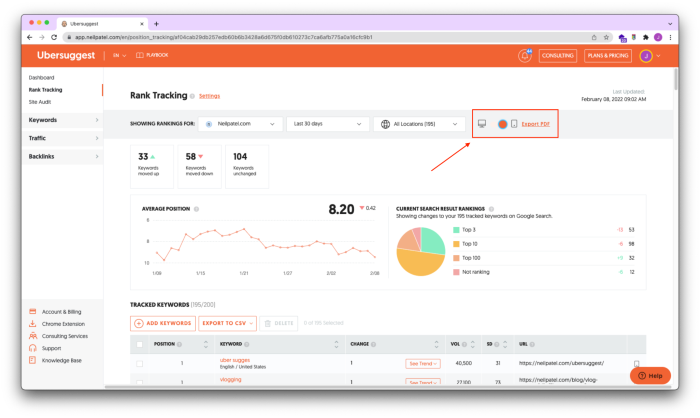Click the Change column info icon

pyautogui.click(x=374, y=344)
